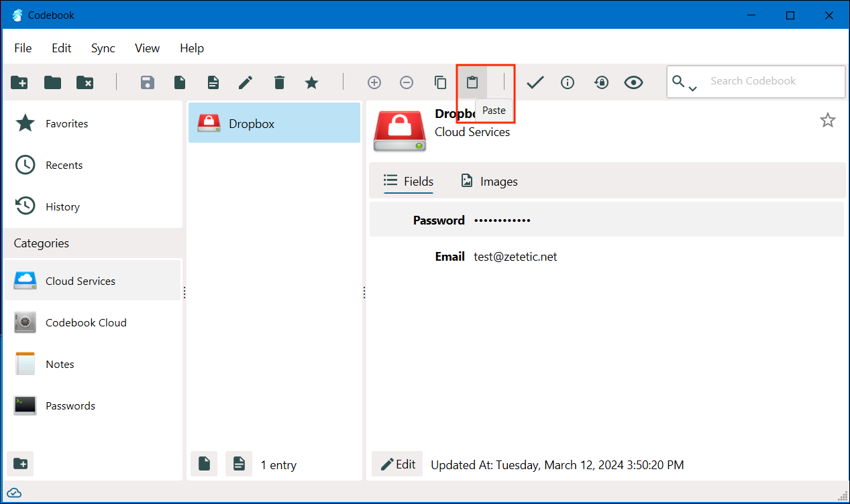The image size is (850, 504).
Task: Click the edit category folder icon
Action: 52,82
